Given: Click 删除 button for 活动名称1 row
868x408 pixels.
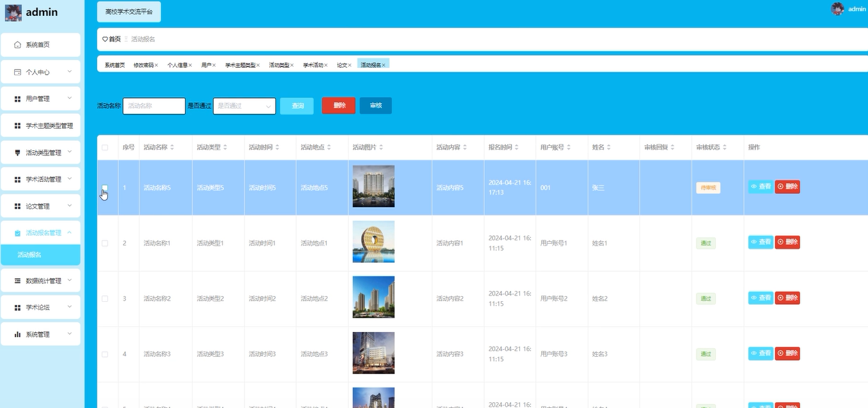Looking at the screenshot, I should tap(787, 242).
